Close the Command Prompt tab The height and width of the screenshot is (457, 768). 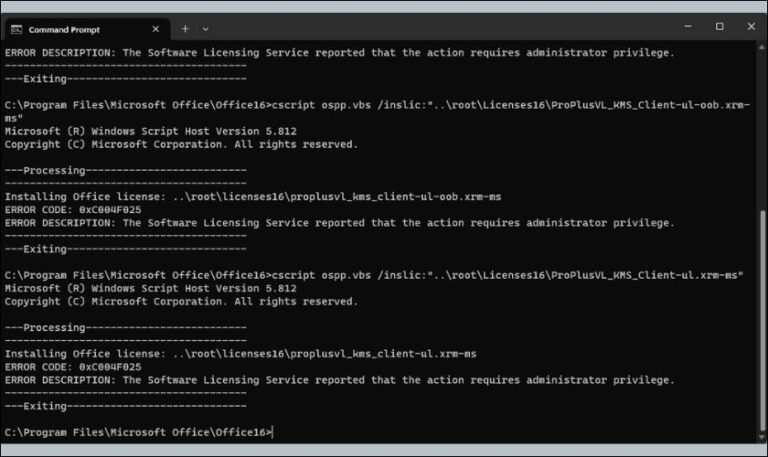click(156, 29)
